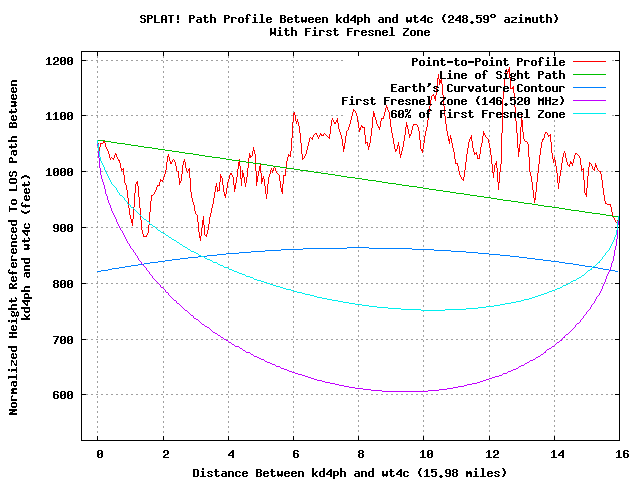Click the '60% of First Fresnel Zone' legend label
This screenshot has width=640, height=480.
478,114
